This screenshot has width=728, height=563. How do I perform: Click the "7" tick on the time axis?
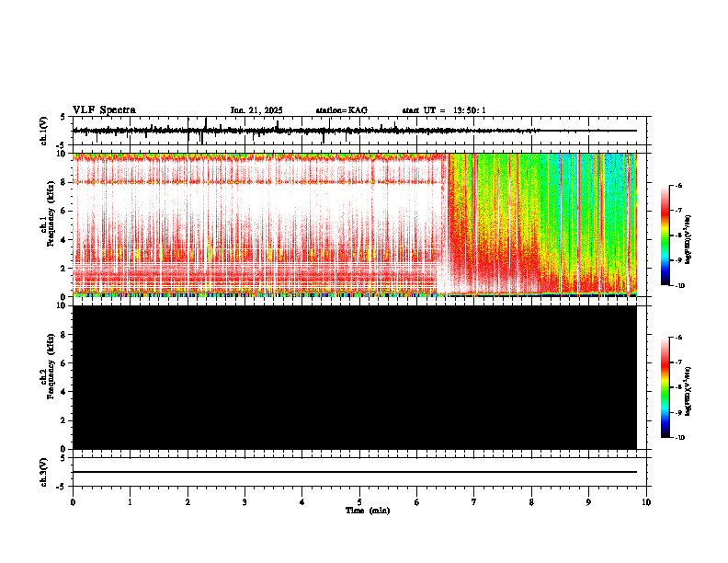(474, 502)
